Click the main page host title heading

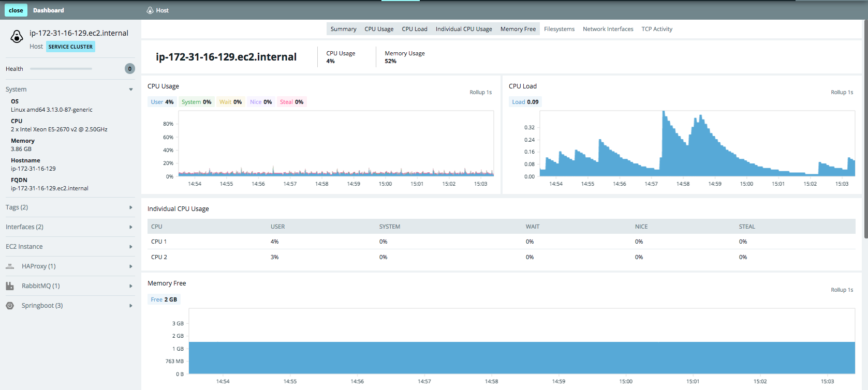pyautogui.click(x=226, y=57)
